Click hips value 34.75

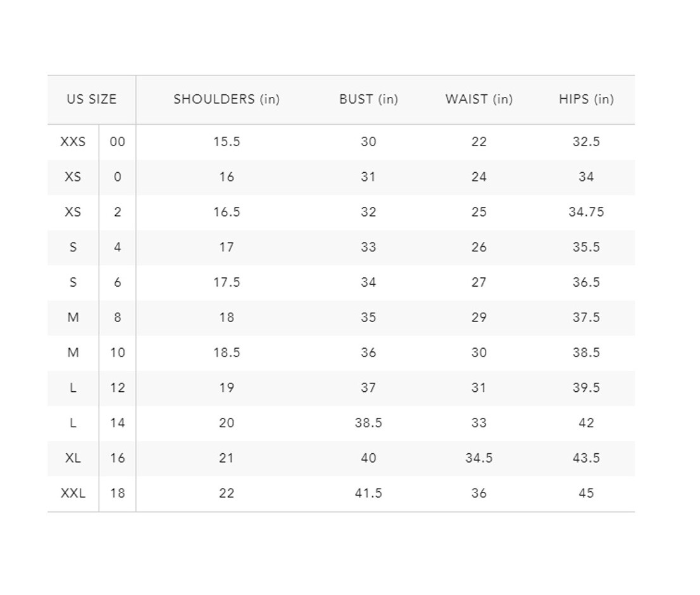tap(586, 212)
